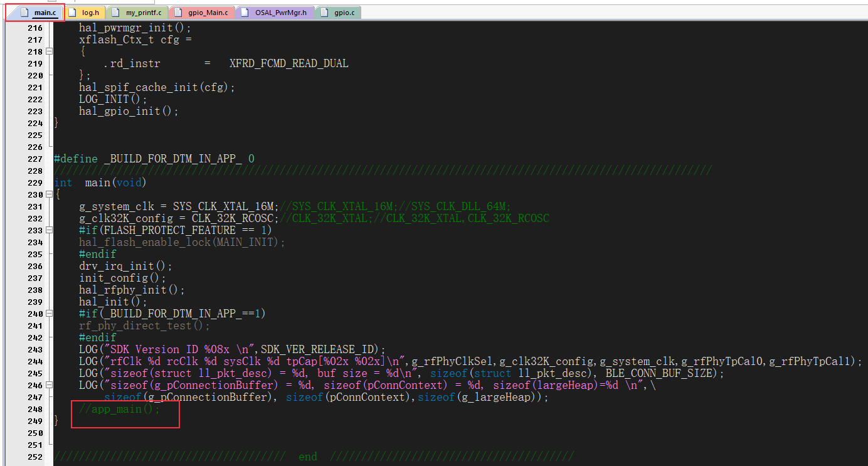Screen dimensions: 868x466
Task: Place cursor on hal_spif_cache_init(cfg); line
Action: pyautogui.click(x=157, y=87)
